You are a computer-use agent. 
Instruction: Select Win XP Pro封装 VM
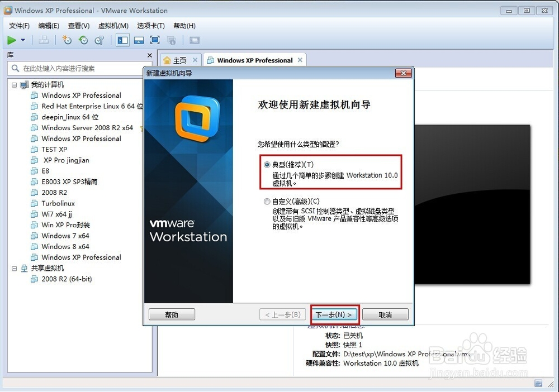point(65,225)
